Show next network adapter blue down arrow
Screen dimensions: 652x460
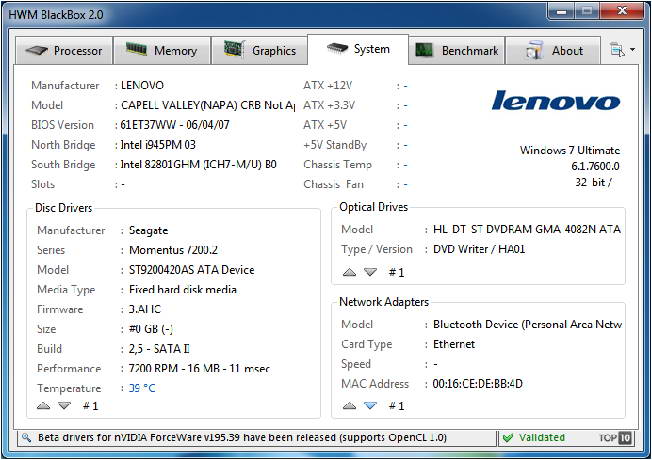click(370, 406)
